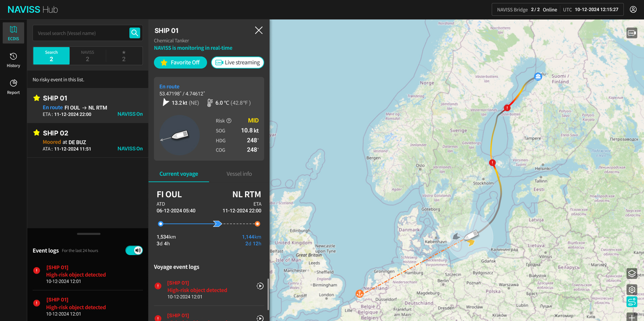The height and width of the screenshot is (321, 644).
Task: Open the Report section
Action: 13,87
